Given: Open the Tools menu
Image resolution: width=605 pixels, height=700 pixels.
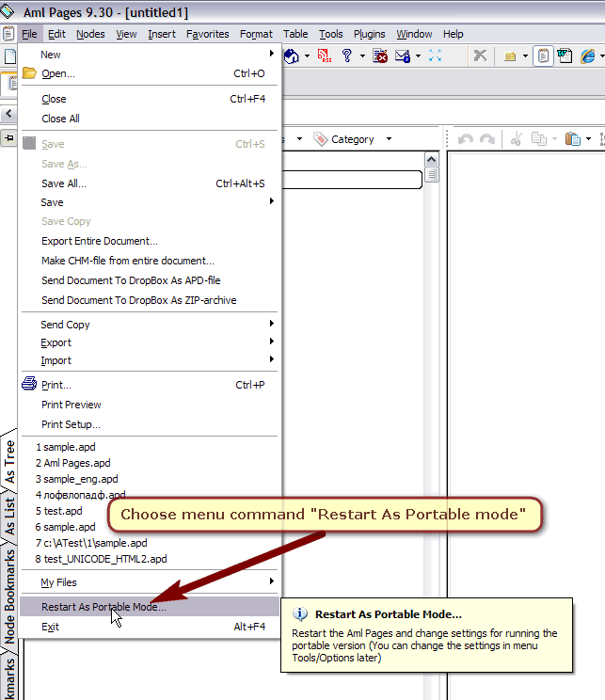Looking at the screenshot, I should (x=331, y=34).
